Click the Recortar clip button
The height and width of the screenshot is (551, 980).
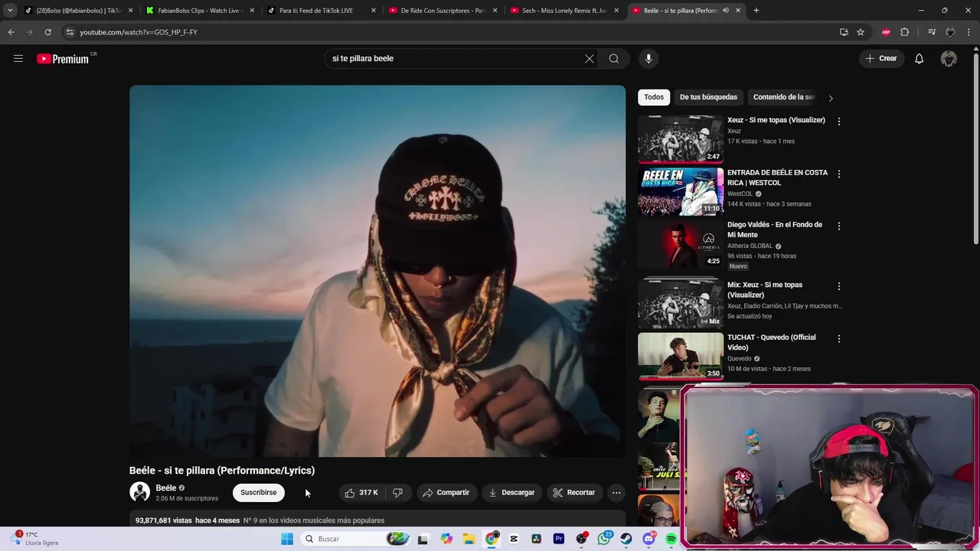(574, 493)
